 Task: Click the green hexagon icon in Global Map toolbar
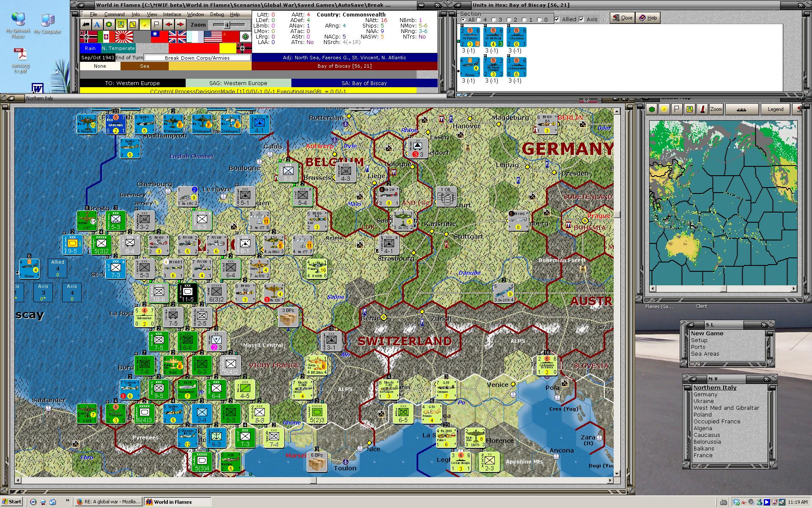(x=652, y=109)
